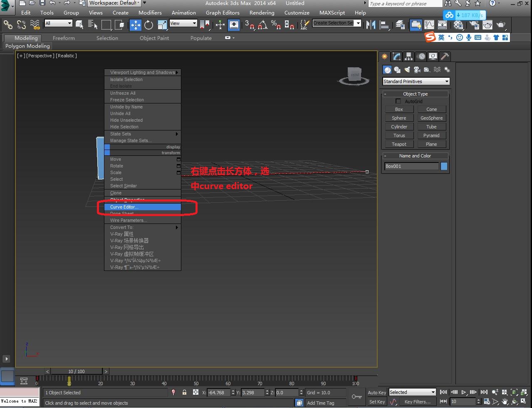Open the Curve Editor toolbar icon
Viewport: 532px width, 408px height.
(429, 25)
